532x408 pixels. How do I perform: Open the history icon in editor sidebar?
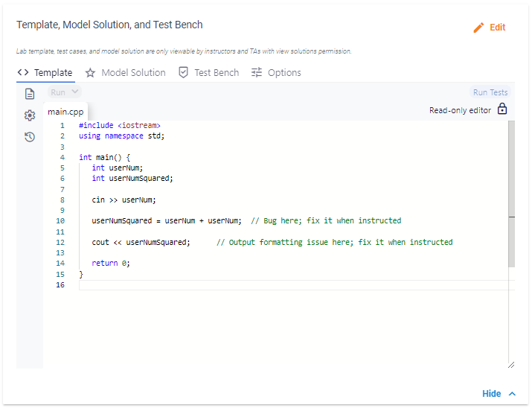[30, 137]
